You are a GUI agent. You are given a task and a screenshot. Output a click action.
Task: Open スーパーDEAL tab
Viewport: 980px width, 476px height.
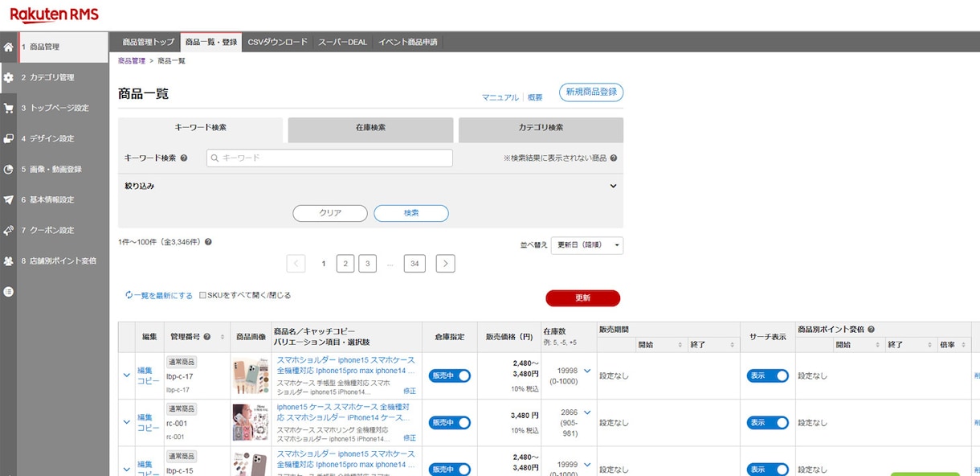[343, 42]
